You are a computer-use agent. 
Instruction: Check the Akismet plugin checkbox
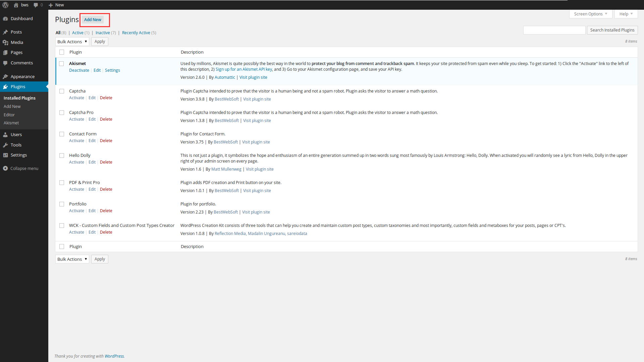(x=61, y=63)
